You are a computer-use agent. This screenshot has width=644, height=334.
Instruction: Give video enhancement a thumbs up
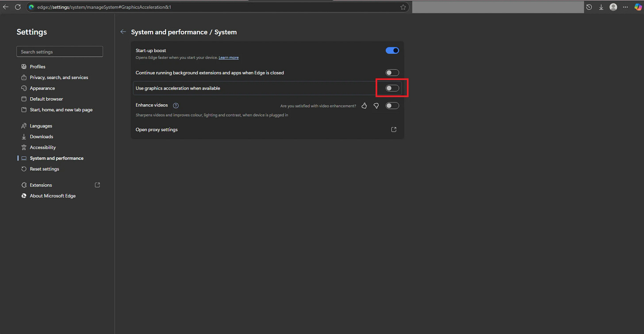364,106
